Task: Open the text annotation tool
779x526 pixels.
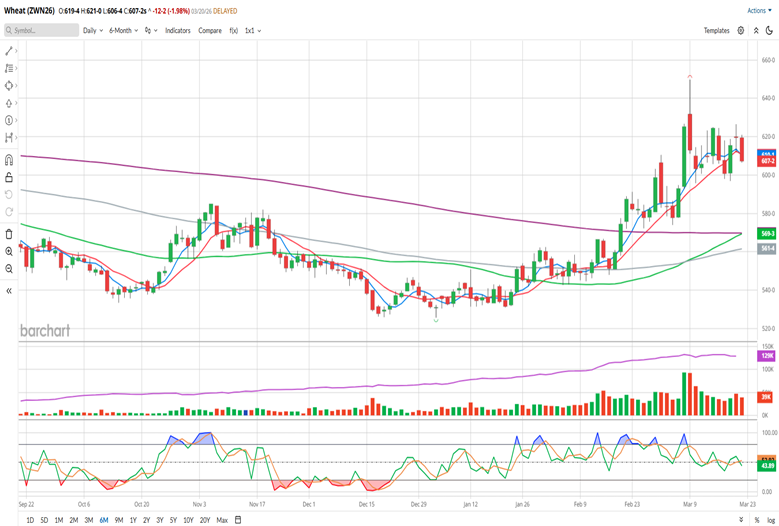Action: [9, 68]
